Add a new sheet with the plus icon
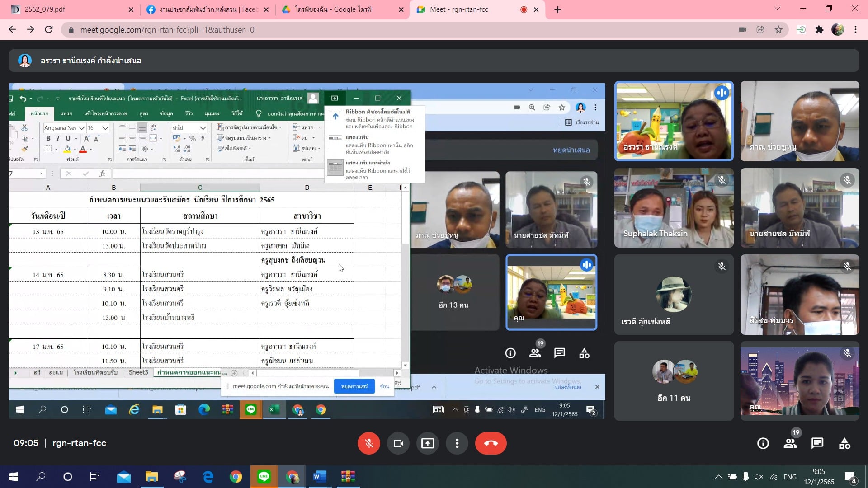 pyautogui.click(x=234, y=373)
